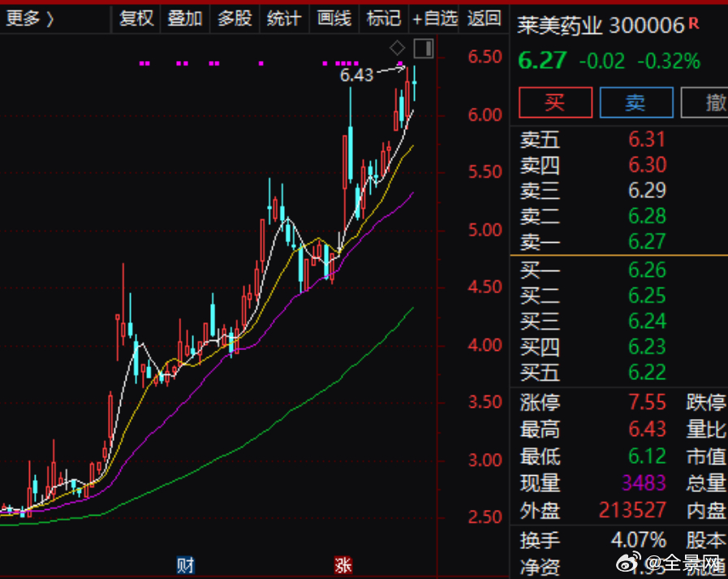Select the 买一 price 6.26

647,270
